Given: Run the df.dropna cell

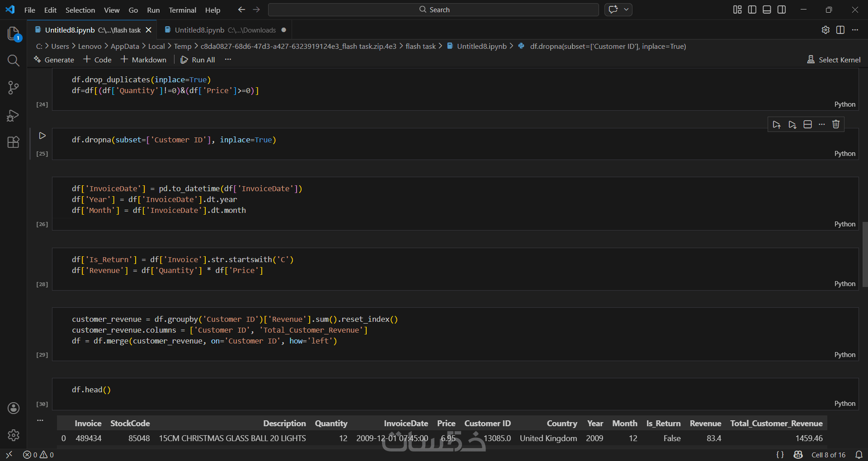Looking at the screenshot, I should [x=42, y=136].
